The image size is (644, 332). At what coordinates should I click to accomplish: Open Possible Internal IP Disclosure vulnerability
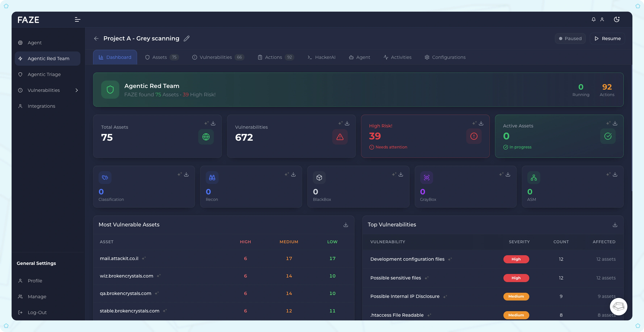(x=405, y=297)
